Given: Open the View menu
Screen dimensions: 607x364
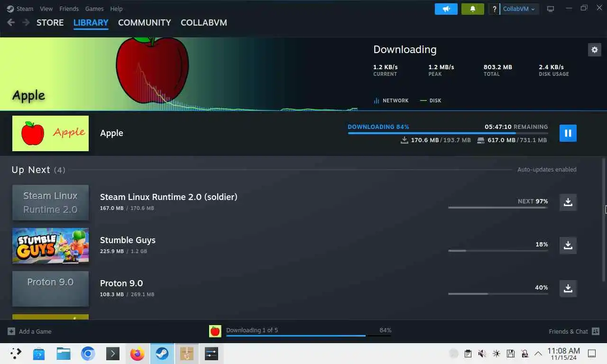Looking at the screenshot, I should click(46, 9).
